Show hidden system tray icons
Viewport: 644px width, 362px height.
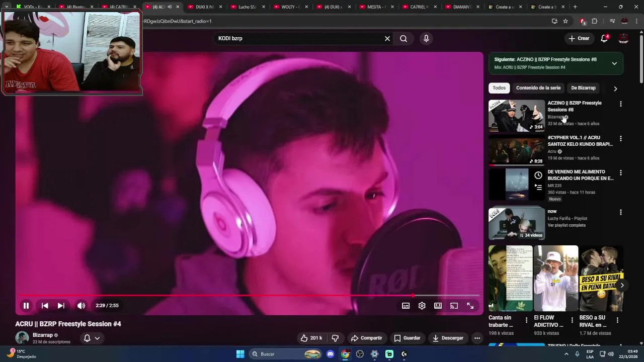(x=566, y=354)
